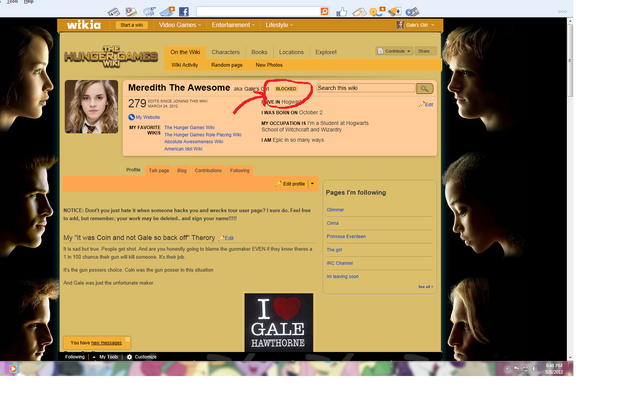Open Absolute Awesomeness Wiki link
The width and height of the screenshot is (640, 400).
pyautogui.click(x=193, y=142)
